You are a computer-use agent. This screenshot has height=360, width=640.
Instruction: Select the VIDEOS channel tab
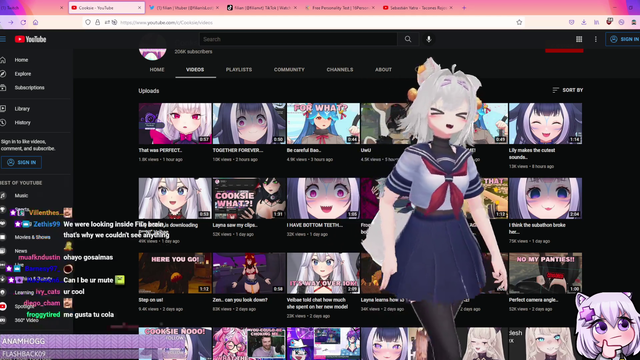(x=195, y=70)
